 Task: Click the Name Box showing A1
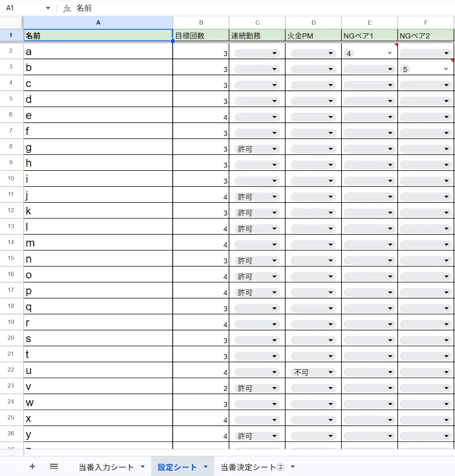tap(24, 8)
